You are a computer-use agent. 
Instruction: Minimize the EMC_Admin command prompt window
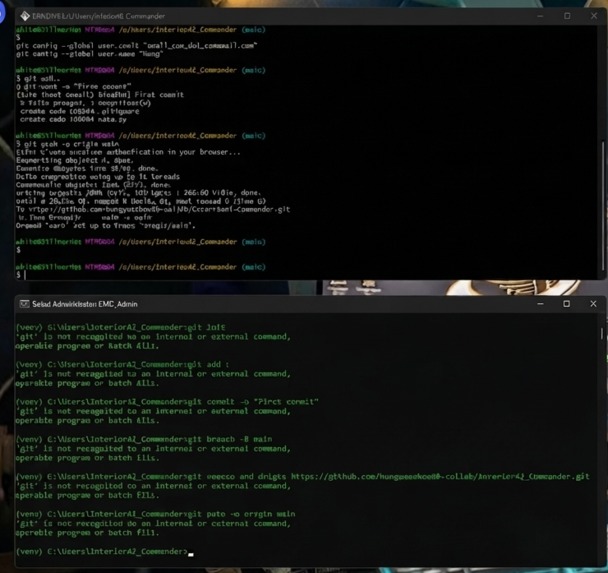click(540, 304)
